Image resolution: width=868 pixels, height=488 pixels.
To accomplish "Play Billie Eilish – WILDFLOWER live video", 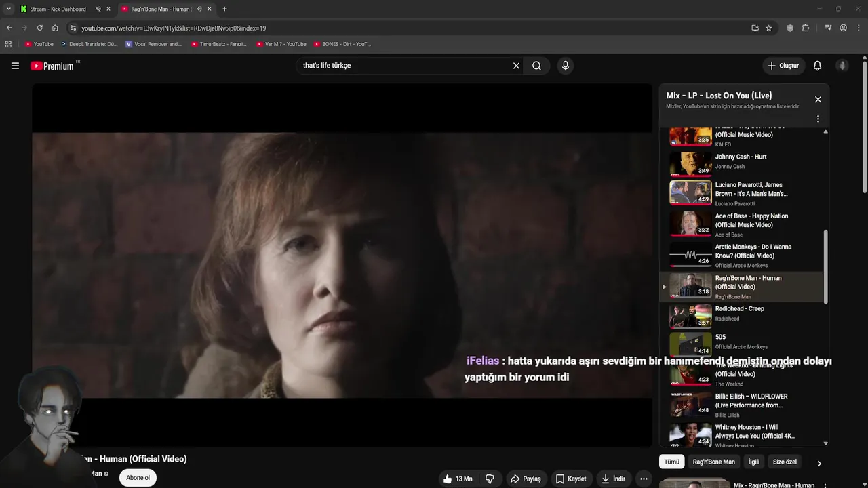I will [742, 405].
